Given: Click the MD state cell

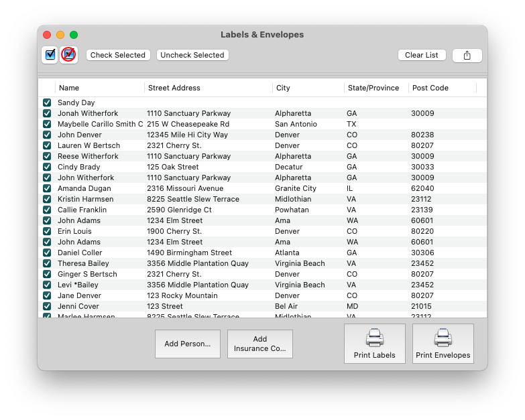Looking at the screenshot, I should [352, 306].
